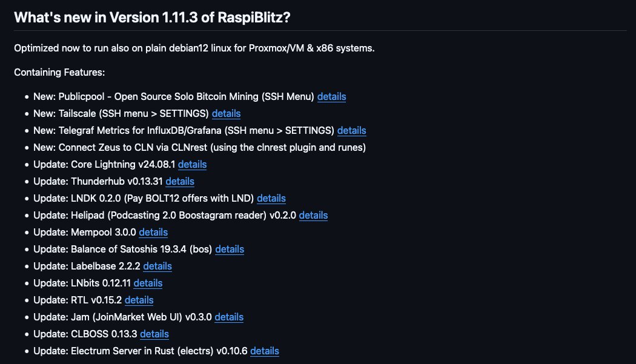Open details for Telegraf Metrics for InfluxDB/Grafana
636x364 pixels.
tap(351, 130)
